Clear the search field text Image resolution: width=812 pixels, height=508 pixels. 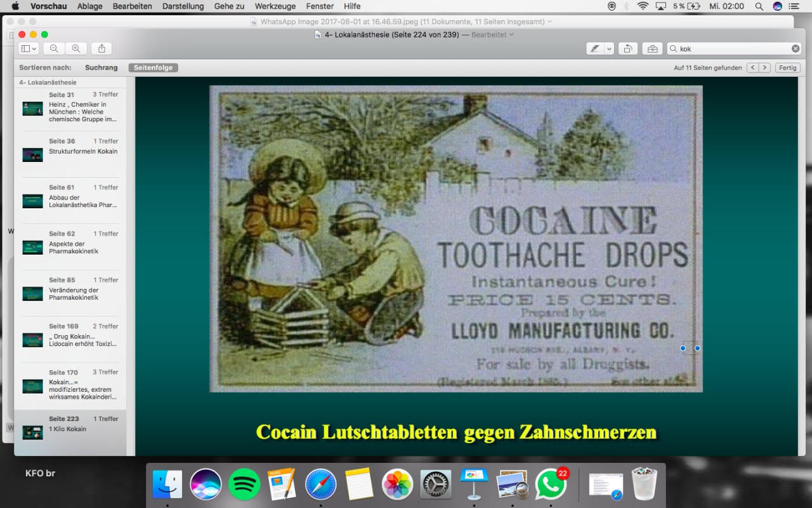[x=796, y=48]
